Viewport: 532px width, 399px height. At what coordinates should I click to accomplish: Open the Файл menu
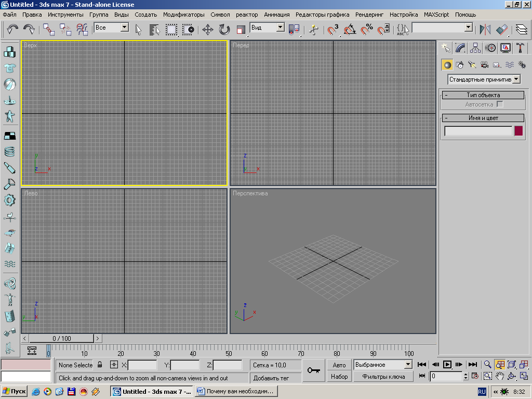coord(9,15)
